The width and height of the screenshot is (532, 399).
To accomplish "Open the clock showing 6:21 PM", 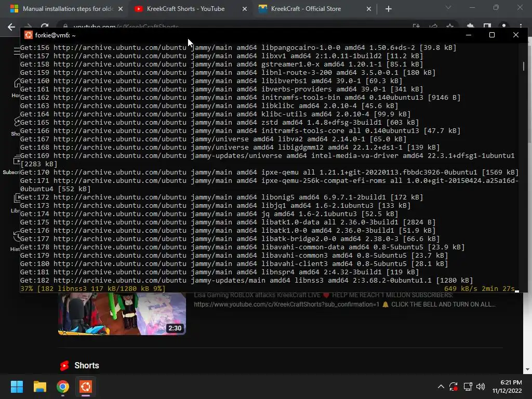I will (507, 387).
